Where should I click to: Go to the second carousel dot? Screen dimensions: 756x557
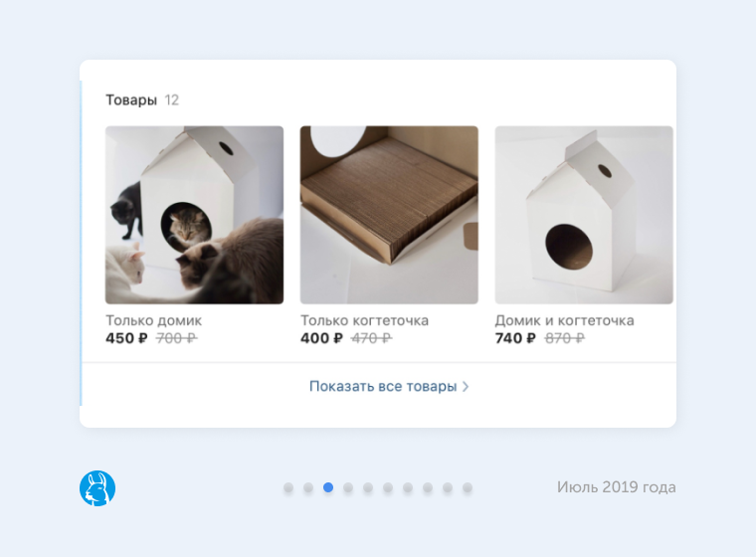pyautogui.click(x=308, y=487)
